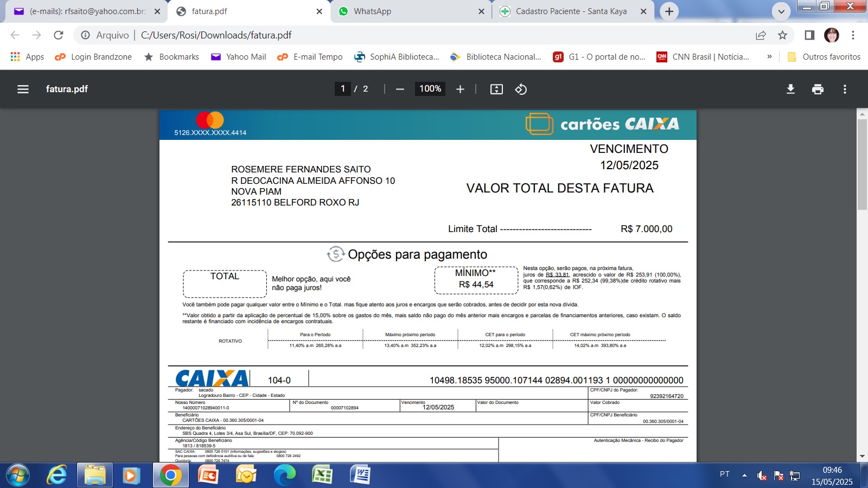
Task: Open the Login Brandzone bookmark
Action: (x=93, y=57)
